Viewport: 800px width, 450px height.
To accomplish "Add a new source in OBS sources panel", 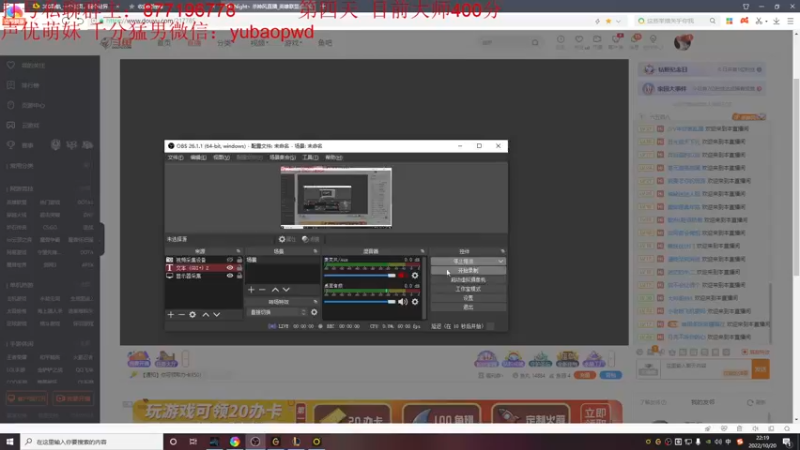I will pos(171,314).
